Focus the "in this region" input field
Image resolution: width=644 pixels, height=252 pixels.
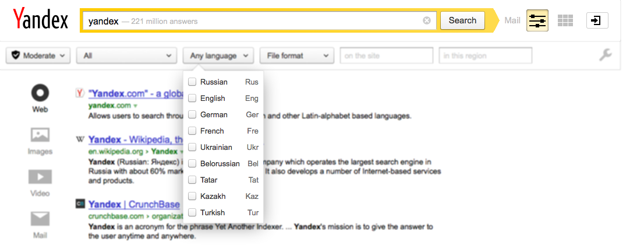click(486, 55)
